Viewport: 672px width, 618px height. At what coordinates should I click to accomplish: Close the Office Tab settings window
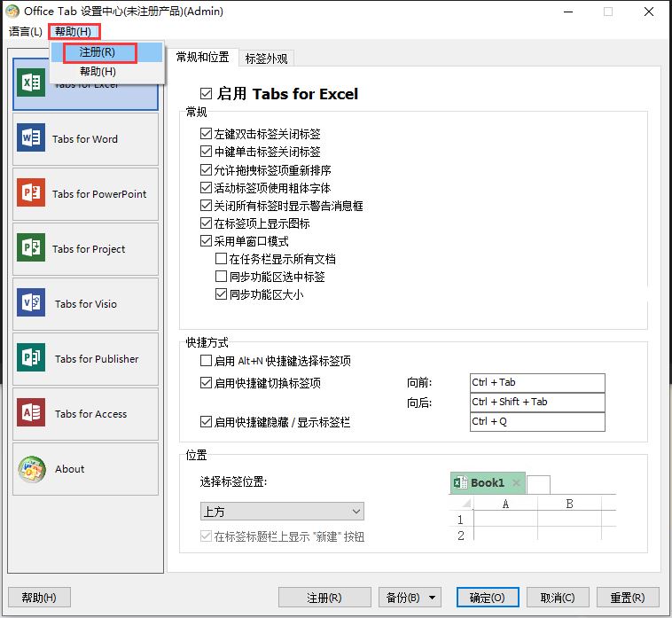click(x=649, y=12)
